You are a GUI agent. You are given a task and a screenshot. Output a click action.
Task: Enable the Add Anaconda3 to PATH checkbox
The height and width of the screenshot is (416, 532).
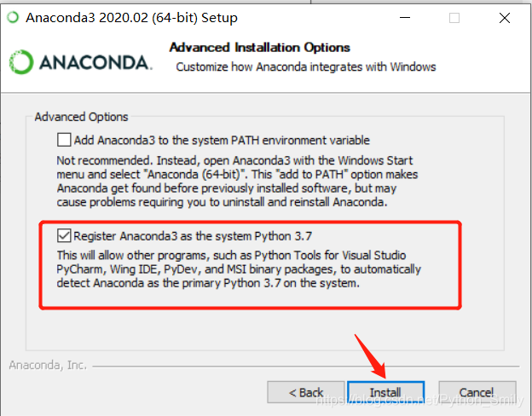point(64,140)
